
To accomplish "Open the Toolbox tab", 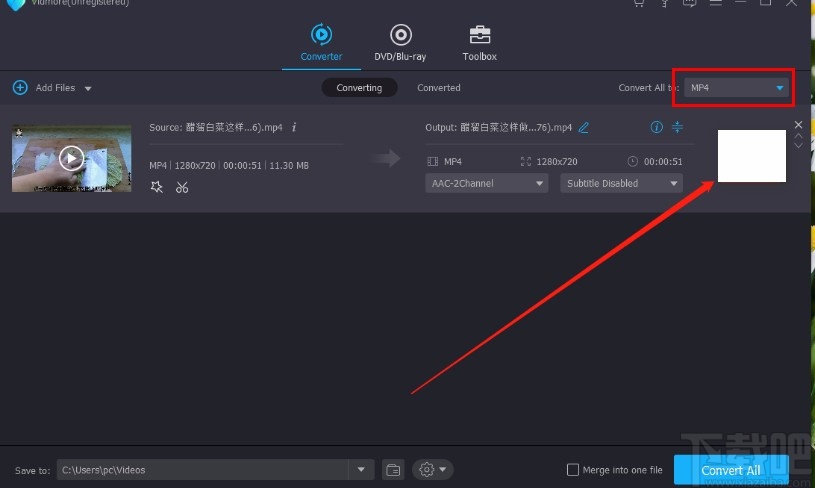I will pyautogui.click(x=479, y=43).
